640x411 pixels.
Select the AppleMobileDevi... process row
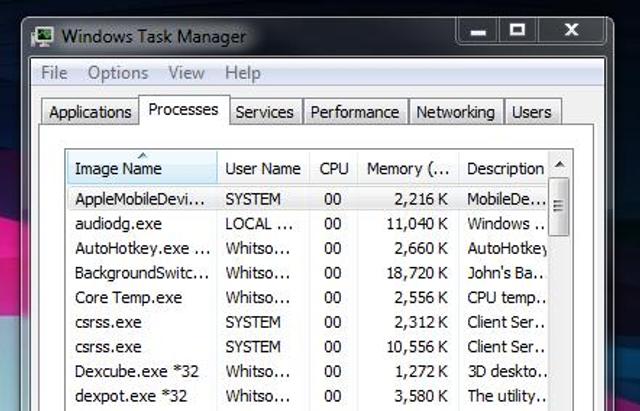(309, 199)
